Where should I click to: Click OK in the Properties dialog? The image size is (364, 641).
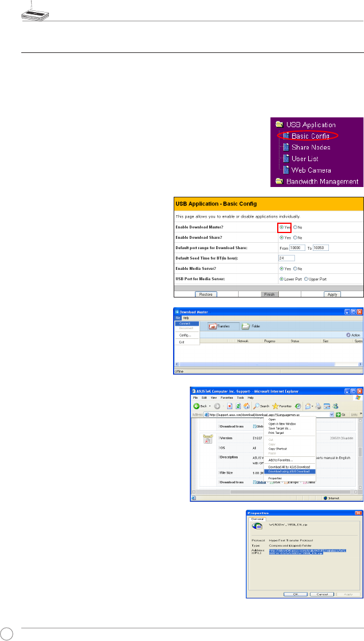click(296, 594)
